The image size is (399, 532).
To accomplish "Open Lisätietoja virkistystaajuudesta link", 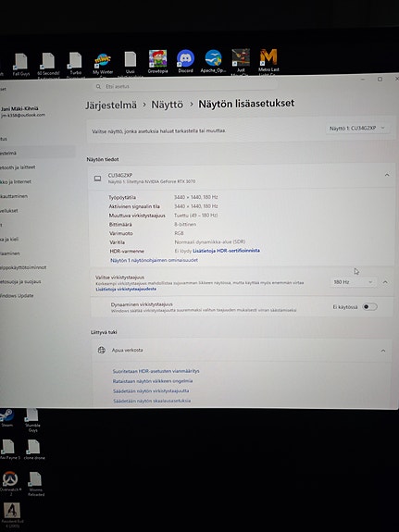I will (x=126, y=289).
